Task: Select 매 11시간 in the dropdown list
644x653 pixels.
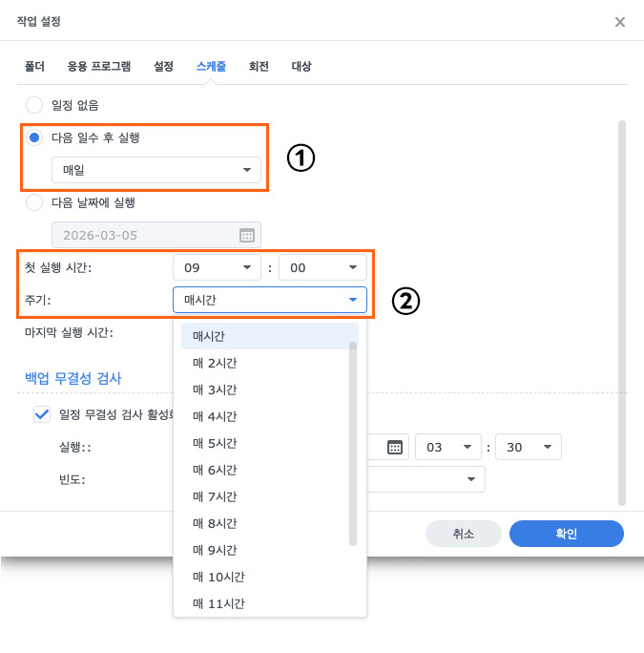Action: pyautogui.click(x=218, y=603)
